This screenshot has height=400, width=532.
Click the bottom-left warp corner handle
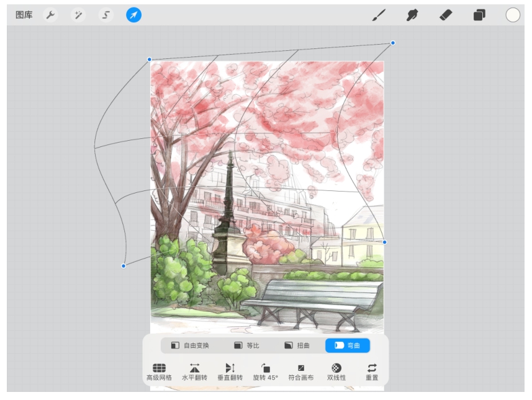click(x=124, y=266)
